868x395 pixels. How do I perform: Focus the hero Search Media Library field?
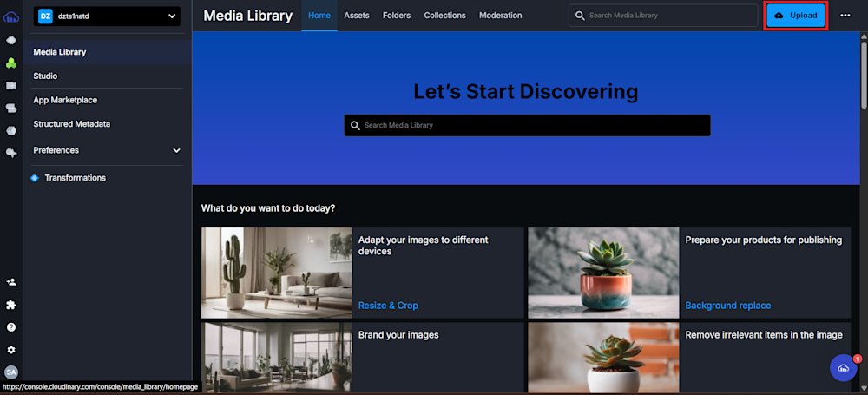[527, 125]
